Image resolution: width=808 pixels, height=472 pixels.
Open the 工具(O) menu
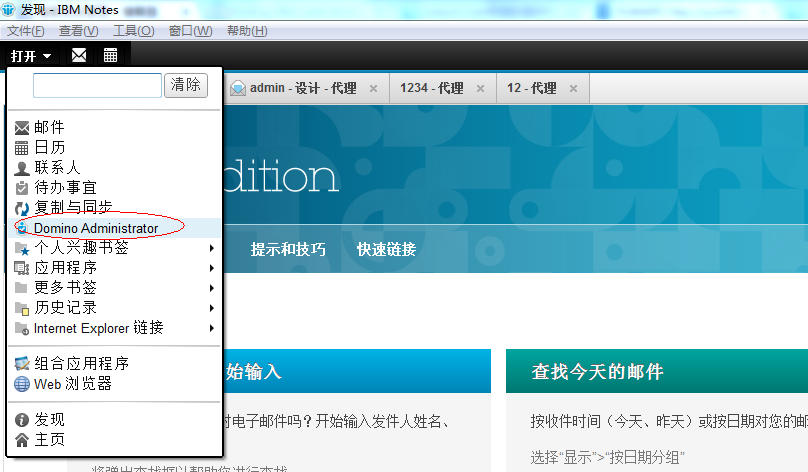133,31
